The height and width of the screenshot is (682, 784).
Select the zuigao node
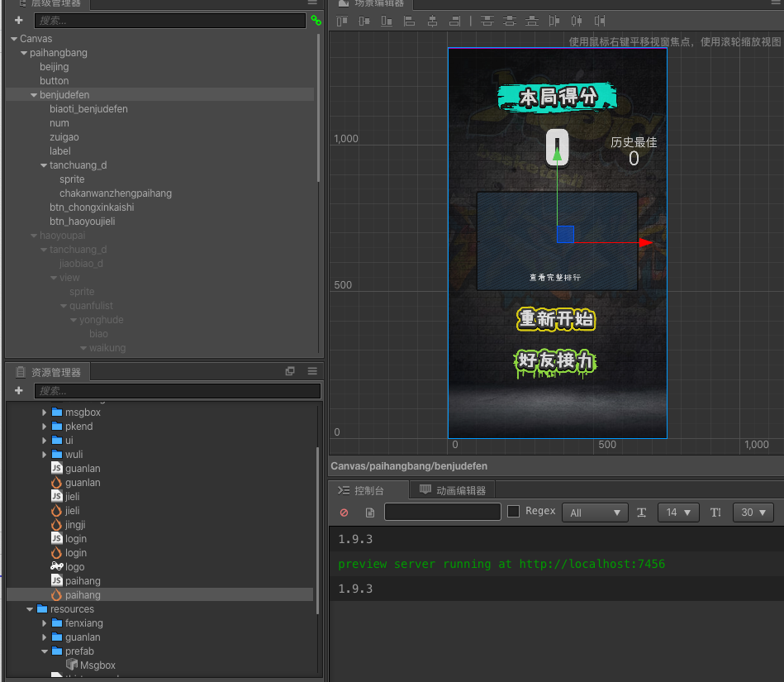[64, 136]
